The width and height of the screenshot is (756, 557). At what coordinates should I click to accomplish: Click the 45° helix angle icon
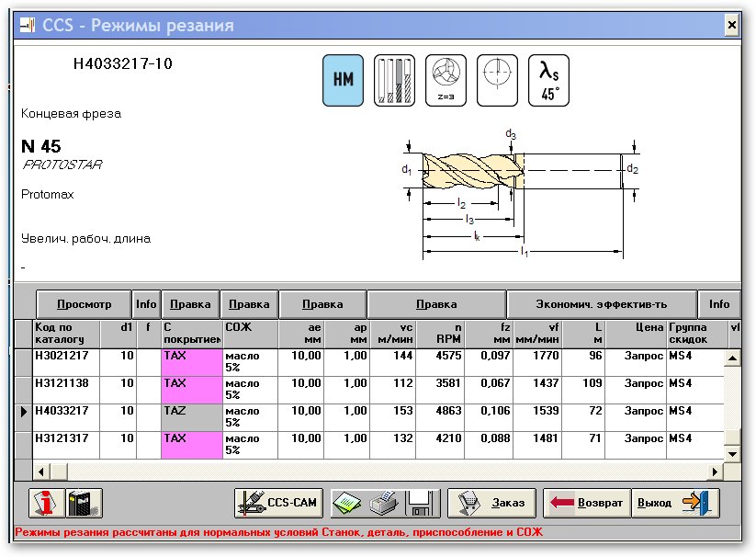click(x=548, y=80)
